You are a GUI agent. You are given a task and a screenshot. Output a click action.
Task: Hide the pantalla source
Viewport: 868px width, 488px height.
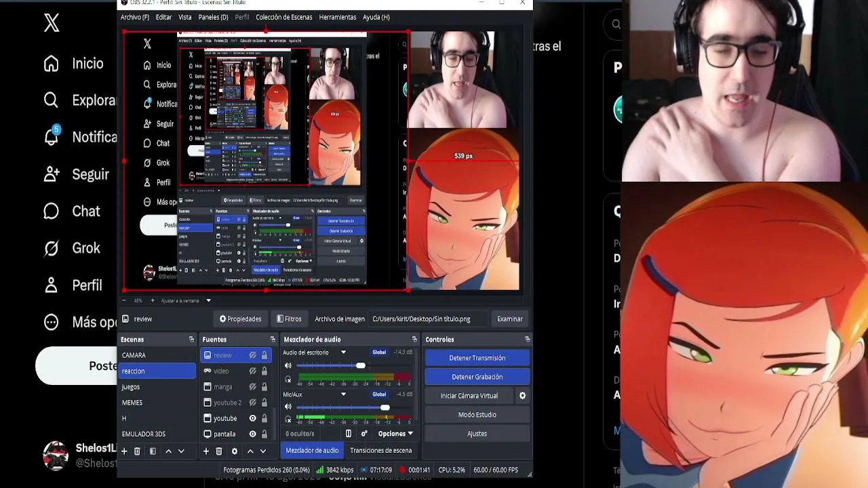click(x=252, y=434)
